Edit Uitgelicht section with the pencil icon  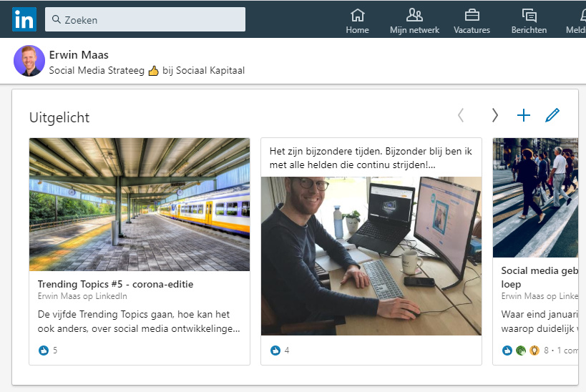pyautogui.click(x=552, y=115)
